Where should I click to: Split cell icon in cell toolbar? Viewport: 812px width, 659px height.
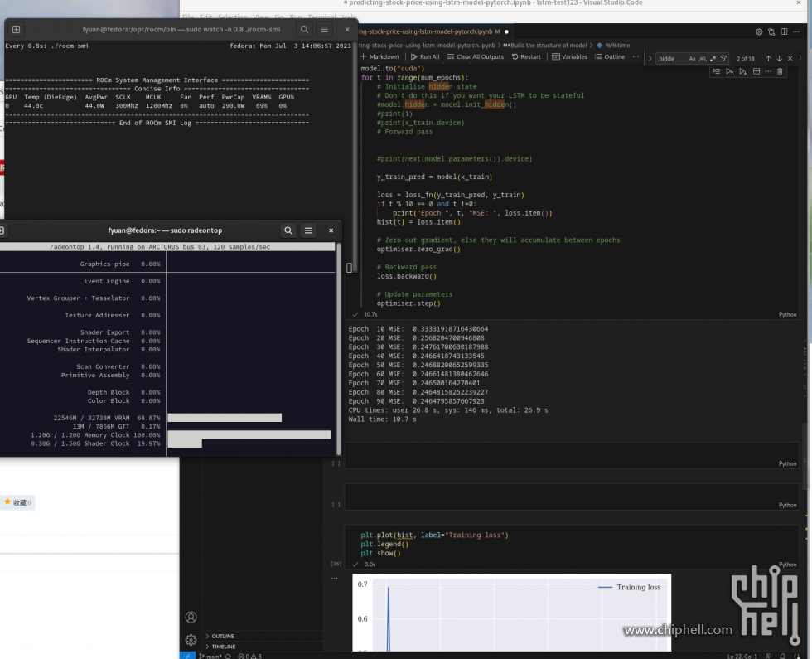tap(756, 71)
